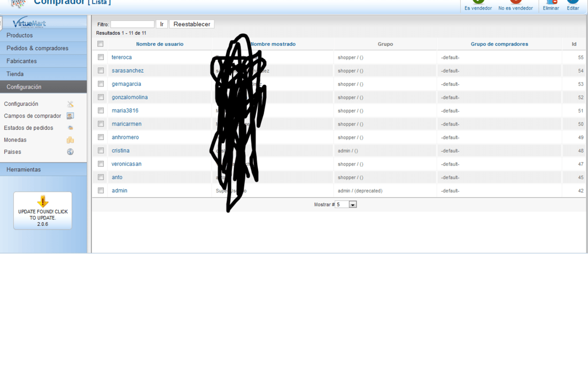The height and width of the screenshot is (384, 588).
Task: Open Paises submenu link
Action: click(x=12, y=152)
